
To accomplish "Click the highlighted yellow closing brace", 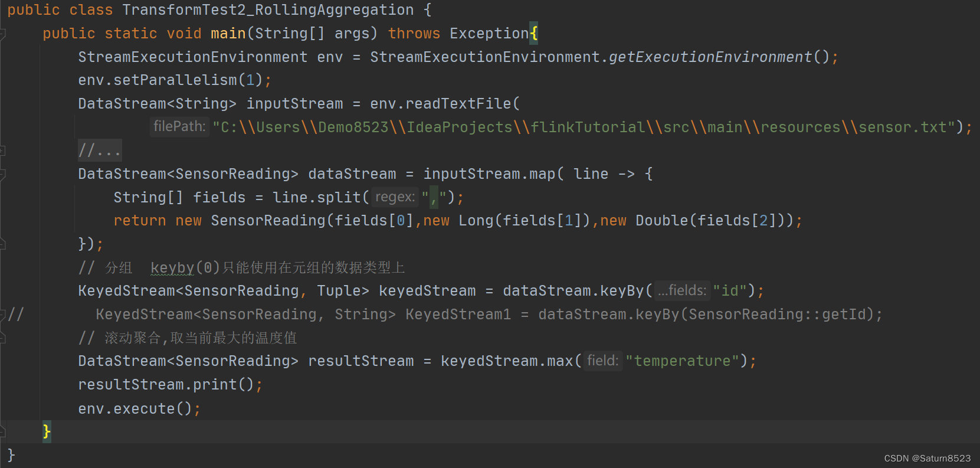I will (47, 431).
